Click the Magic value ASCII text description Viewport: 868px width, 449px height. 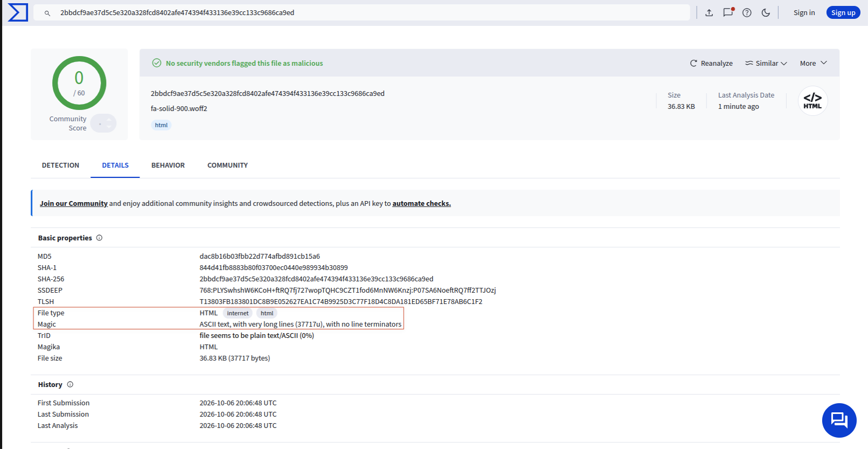(301, 324)
